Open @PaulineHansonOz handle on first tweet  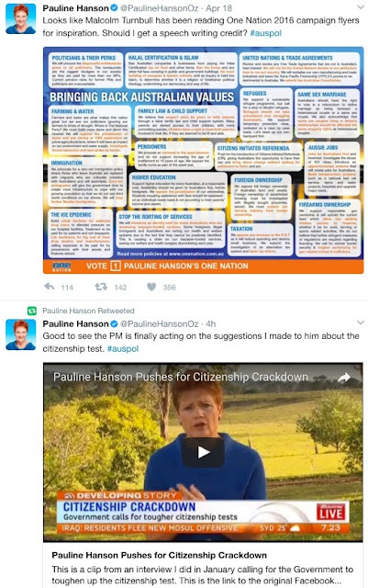[x=161, y=8]
